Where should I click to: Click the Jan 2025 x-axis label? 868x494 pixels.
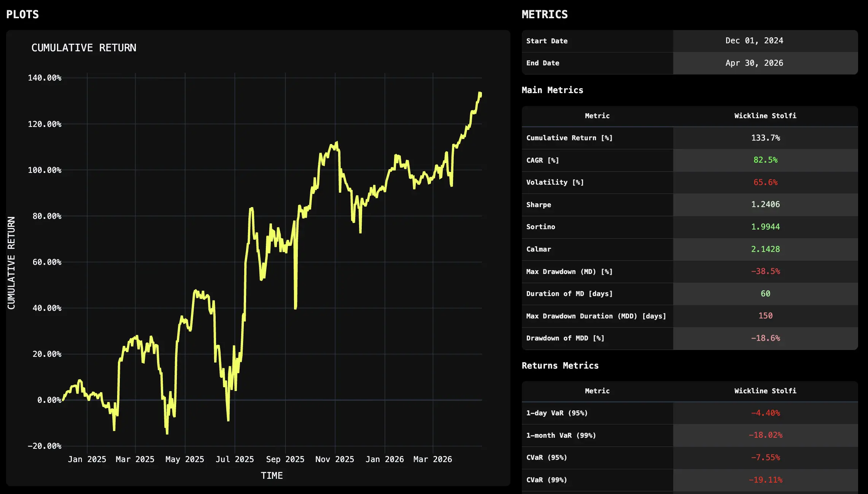tap(87, 459)
